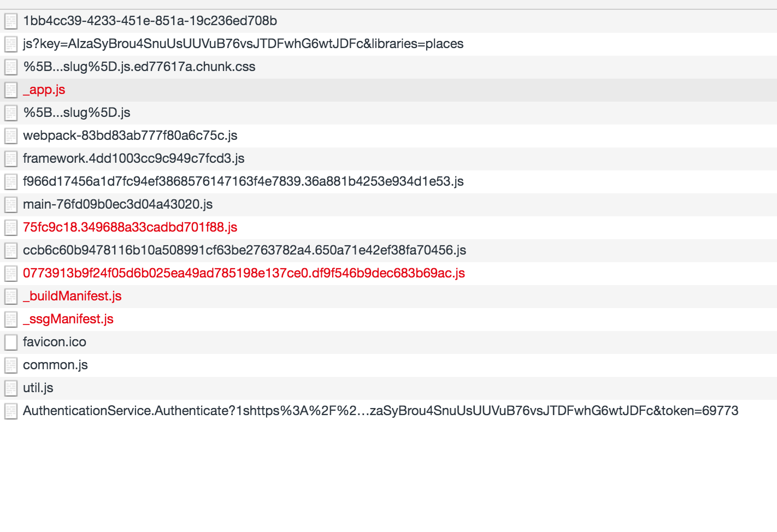Click icon beside _ssgManifest.js
Screen dimensions: 777x532
click(x=11, y=320)
